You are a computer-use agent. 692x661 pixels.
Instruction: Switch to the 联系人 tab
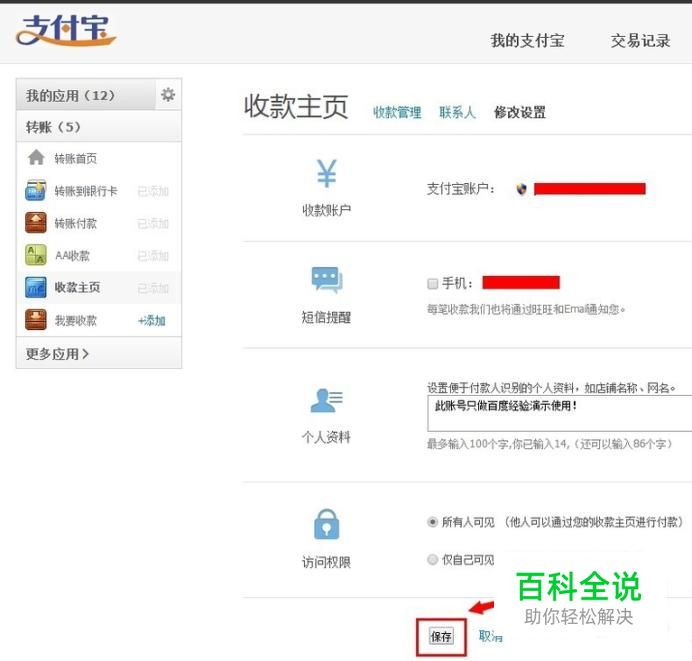point(457,112)
